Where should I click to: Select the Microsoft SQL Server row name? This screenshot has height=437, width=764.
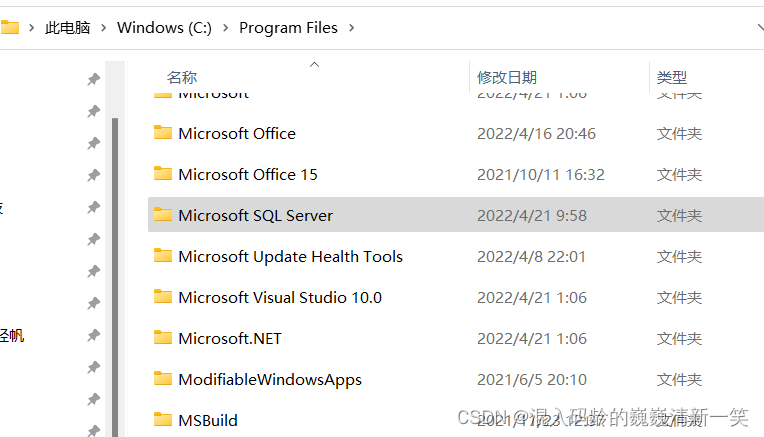point(255,215)
